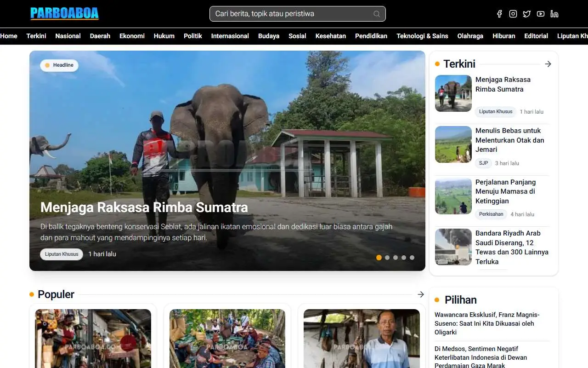The width and height of the screenshot is (588, 368).
Task: Click the Headline badge on the banner
Action: (59, 65)
